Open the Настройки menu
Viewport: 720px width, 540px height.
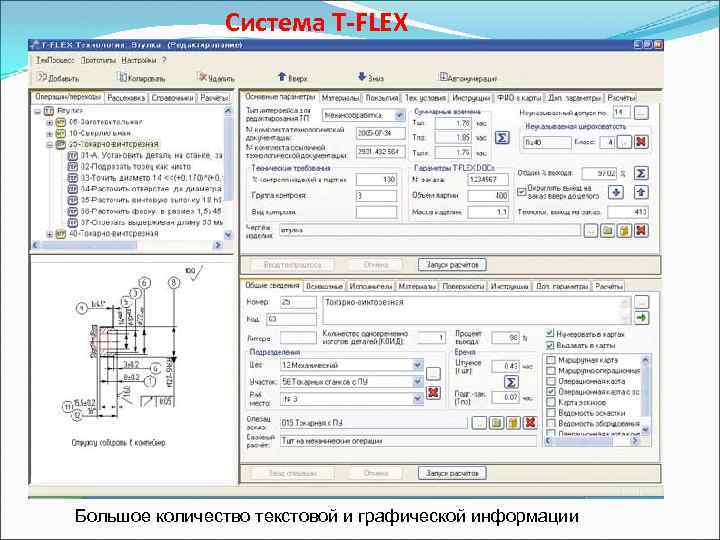point(139,60)
